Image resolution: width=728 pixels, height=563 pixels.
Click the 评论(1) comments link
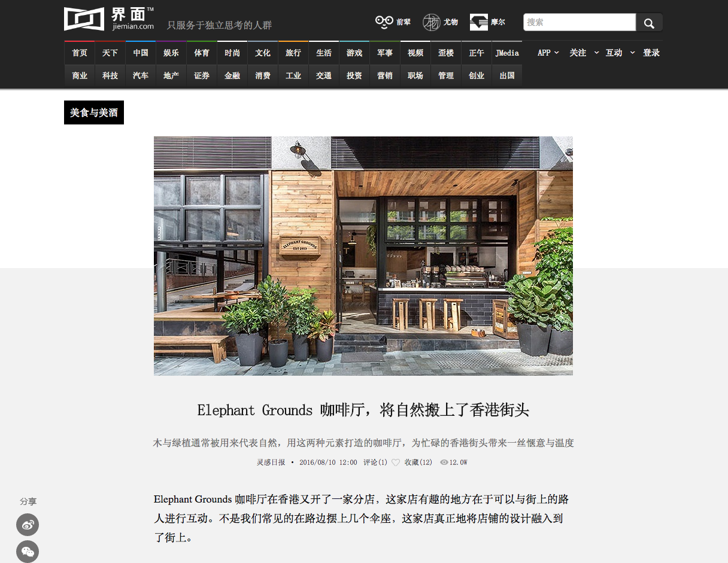point(375,462)
